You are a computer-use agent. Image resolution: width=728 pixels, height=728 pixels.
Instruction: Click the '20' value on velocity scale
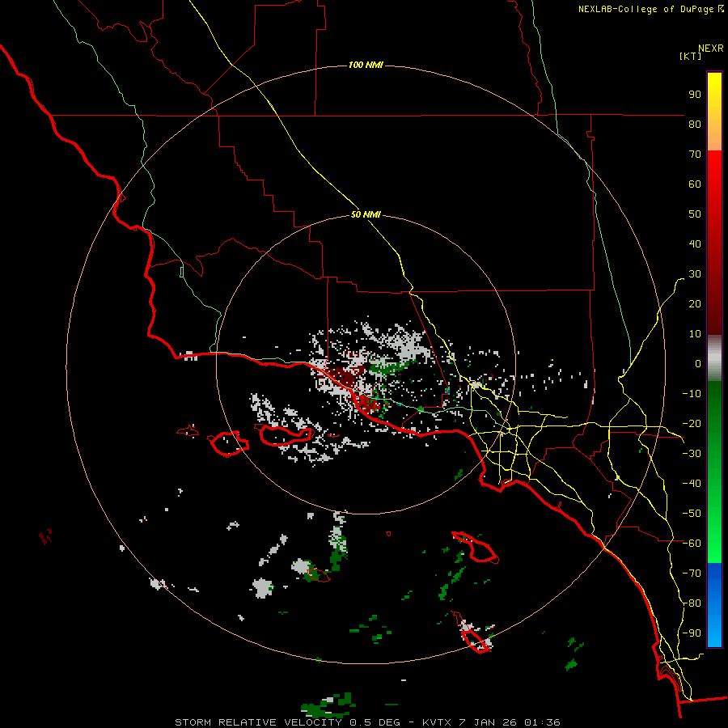click(x=695, y=303)
